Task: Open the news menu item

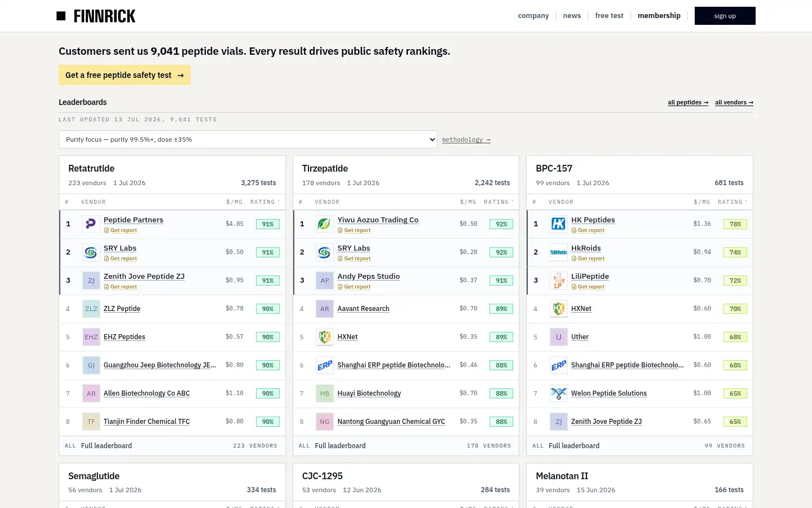Action: coord(572,16)
